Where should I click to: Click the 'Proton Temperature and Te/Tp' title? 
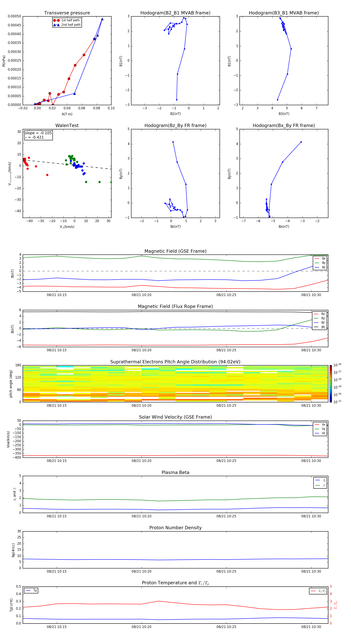(175, 583)
